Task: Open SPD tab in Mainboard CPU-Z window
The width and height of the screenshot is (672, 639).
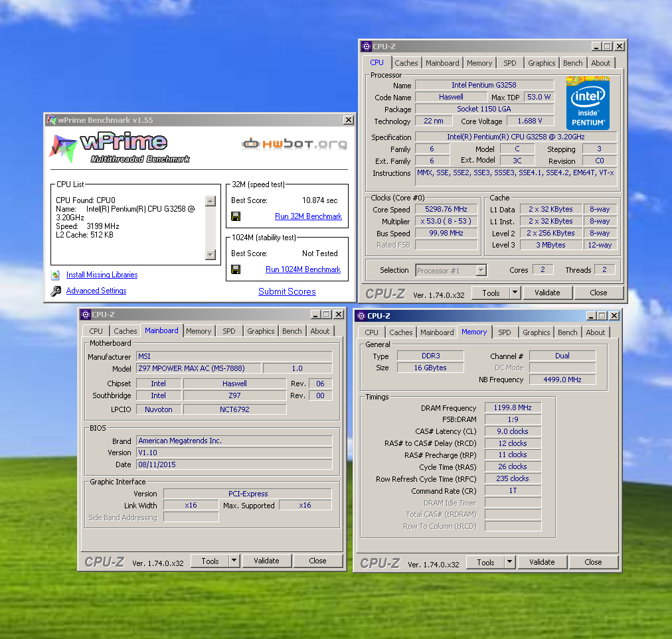Action: (229, 331)
